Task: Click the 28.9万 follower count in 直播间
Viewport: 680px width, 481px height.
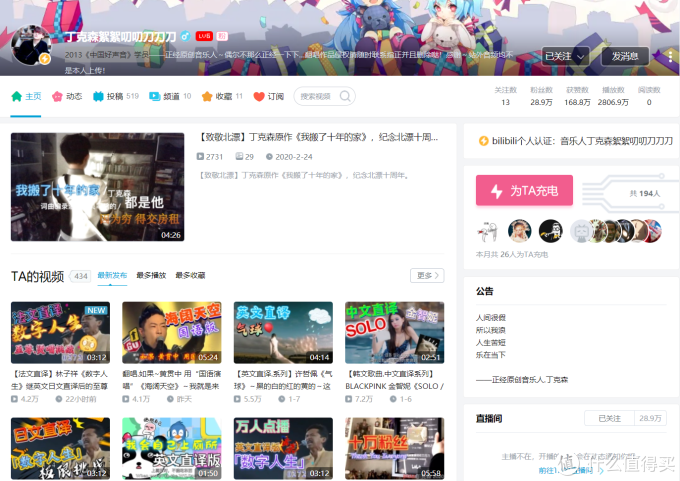Action: [x=651, y=418]
